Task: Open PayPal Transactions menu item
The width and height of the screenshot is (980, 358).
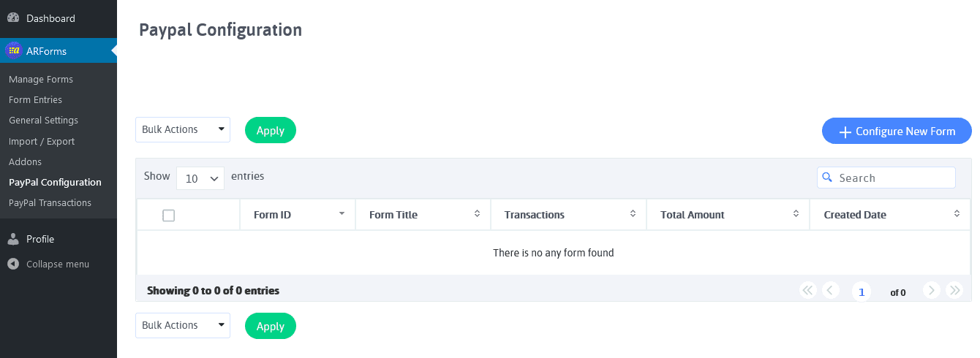Action: (x=50, y=202)
